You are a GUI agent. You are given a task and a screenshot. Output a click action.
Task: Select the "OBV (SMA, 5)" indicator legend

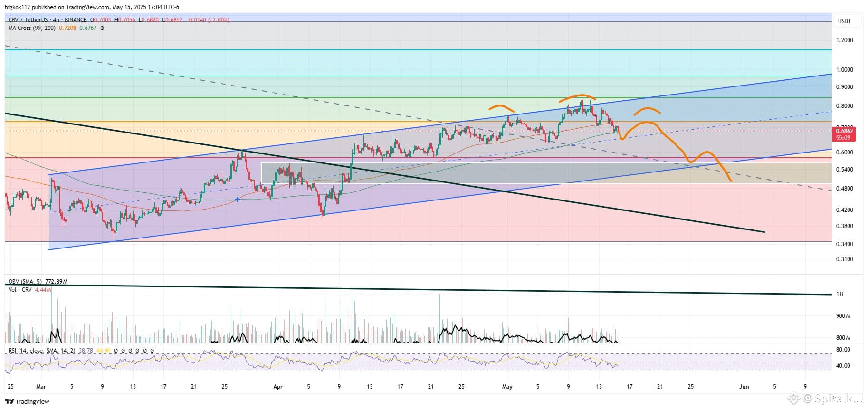coord(25,282)
